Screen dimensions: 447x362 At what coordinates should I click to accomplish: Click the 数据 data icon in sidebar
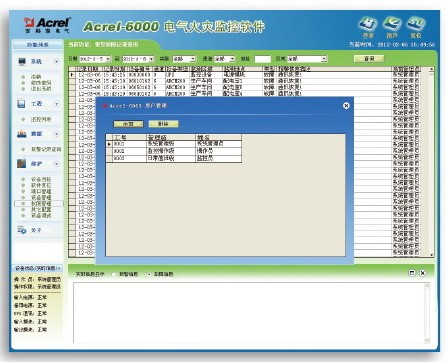22,134
